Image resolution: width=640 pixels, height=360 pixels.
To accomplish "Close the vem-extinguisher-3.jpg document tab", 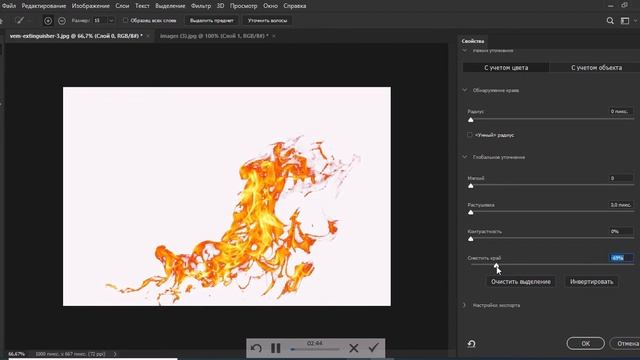I will 148,36.
